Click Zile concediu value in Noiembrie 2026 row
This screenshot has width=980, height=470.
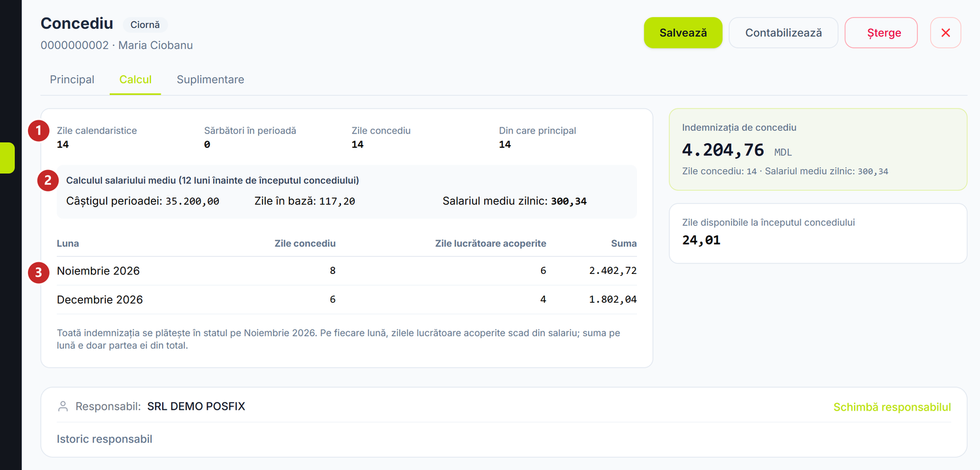pyautogui.click(x=333, y=271)
